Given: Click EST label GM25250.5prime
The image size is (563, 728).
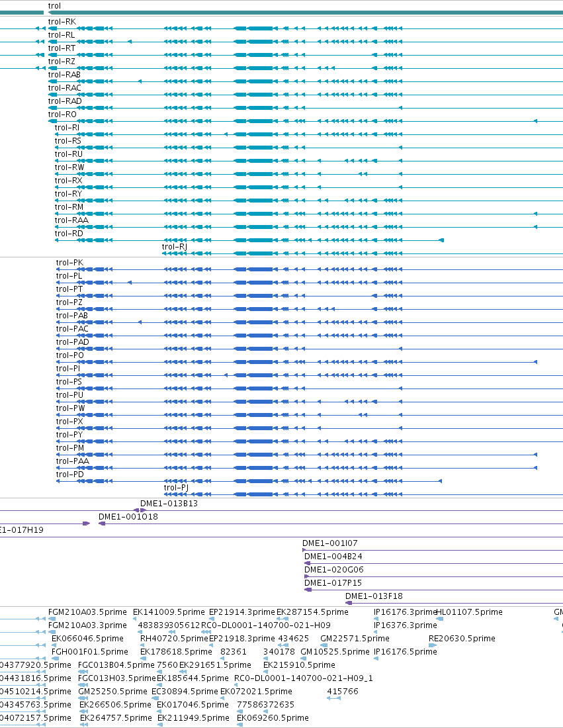Looking at the screenshot, I should pyautogui.click(x=112, y=692).
